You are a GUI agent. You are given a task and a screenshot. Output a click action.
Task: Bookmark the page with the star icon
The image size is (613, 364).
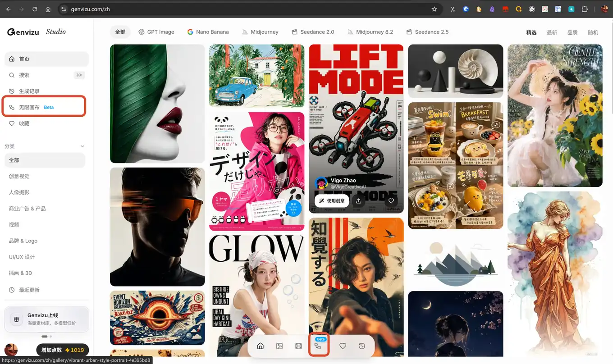tap(434, 9)
